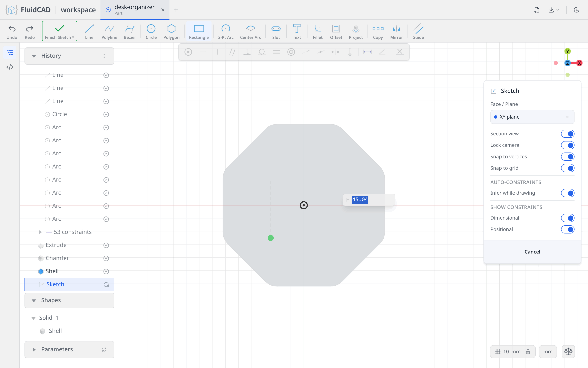Image resolution: width=588 pixels, height=368 pixels.
Task: Click the Redo button
Action: click(30, 32)
